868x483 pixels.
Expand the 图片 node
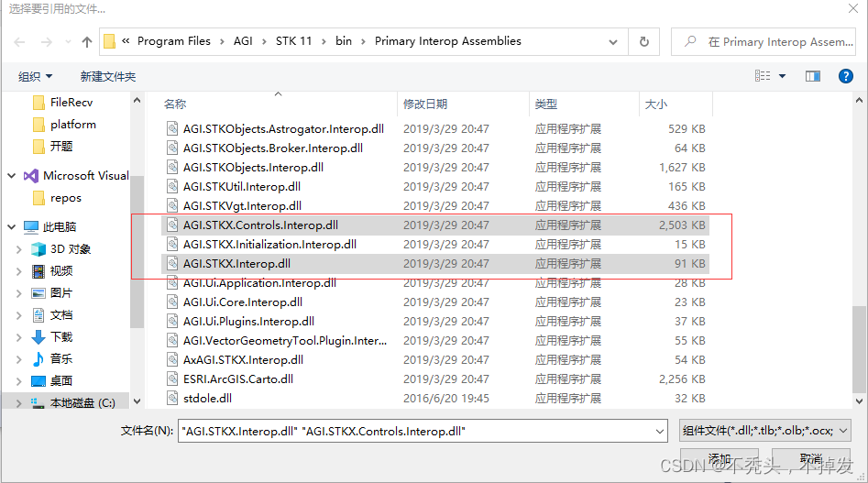19,293
